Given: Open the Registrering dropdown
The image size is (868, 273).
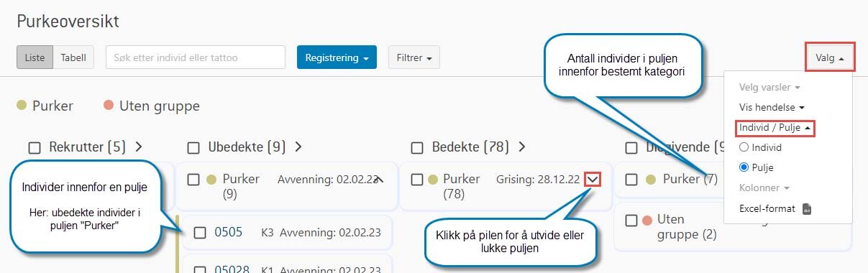Looking at the screenshot, I should (x=337, y=57).
